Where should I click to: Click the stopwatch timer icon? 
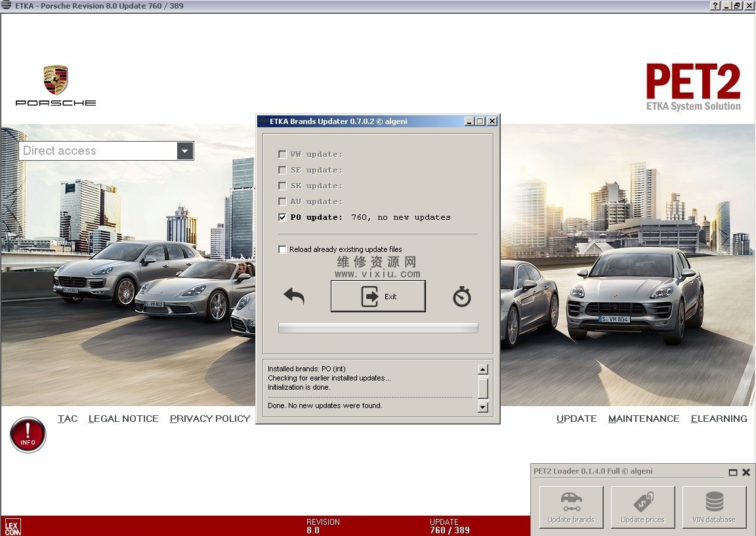[x=462, y=297]
